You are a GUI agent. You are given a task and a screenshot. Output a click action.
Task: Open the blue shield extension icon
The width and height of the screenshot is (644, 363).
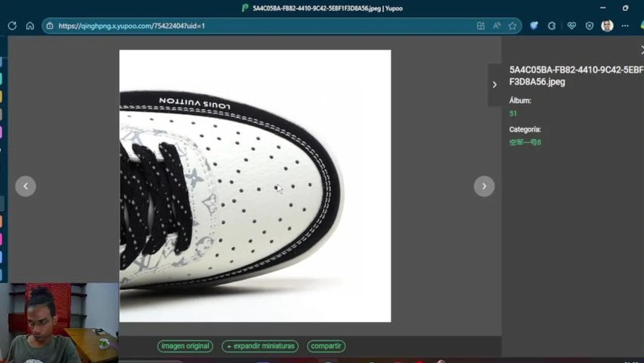click(x=534, y=26)
